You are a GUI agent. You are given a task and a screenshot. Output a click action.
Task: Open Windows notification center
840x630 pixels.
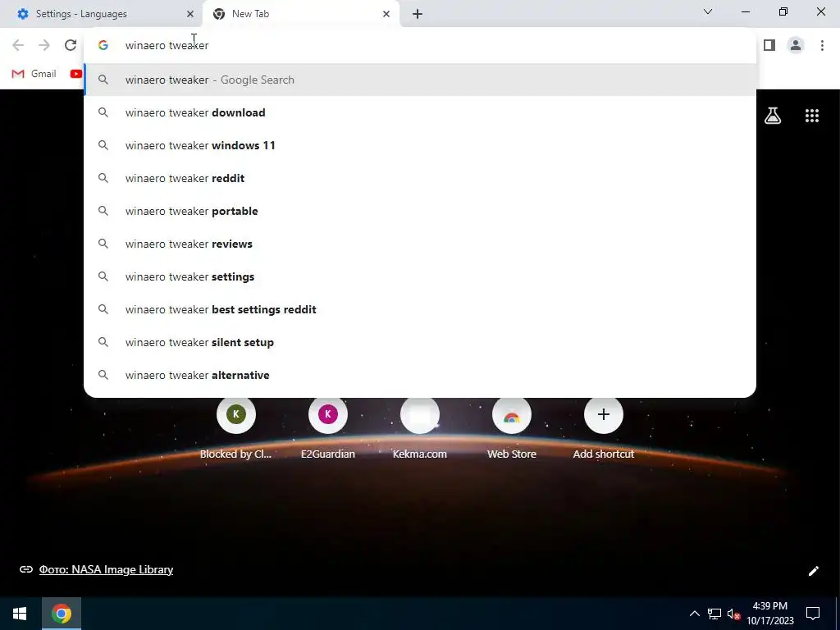813,614
